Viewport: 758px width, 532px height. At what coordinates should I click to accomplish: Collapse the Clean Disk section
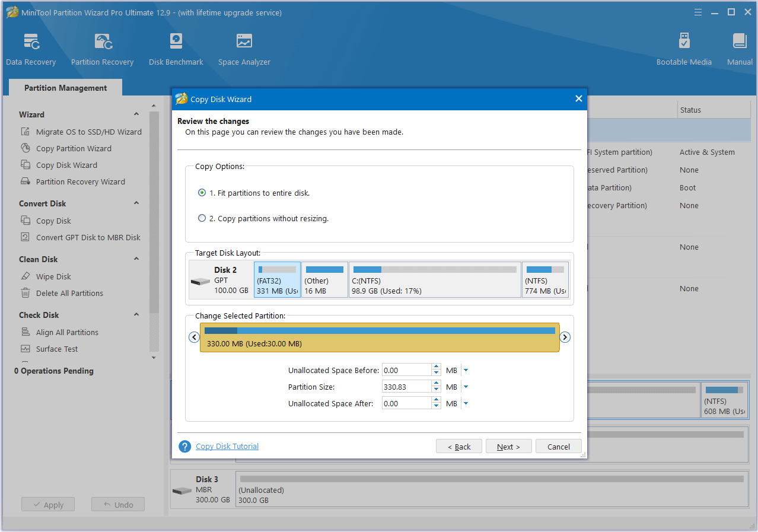click(136, 259)
